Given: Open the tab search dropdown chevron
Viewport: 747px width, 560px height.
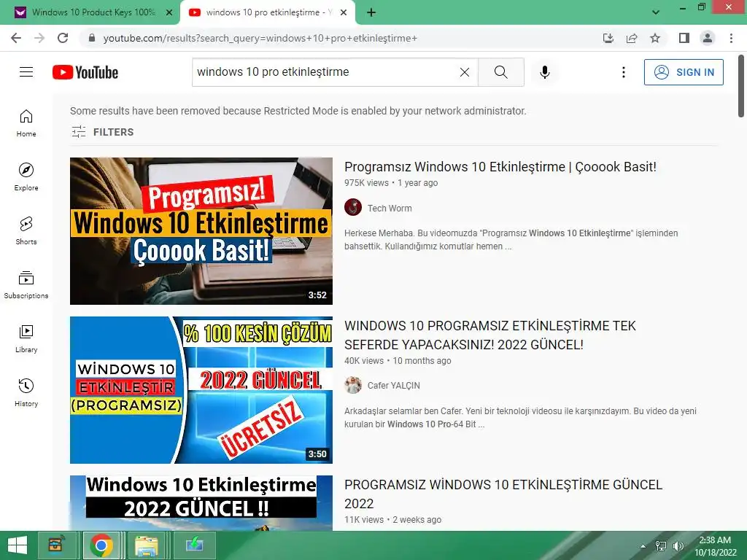Looking at the screenshot, I should (x=656, y=12).
